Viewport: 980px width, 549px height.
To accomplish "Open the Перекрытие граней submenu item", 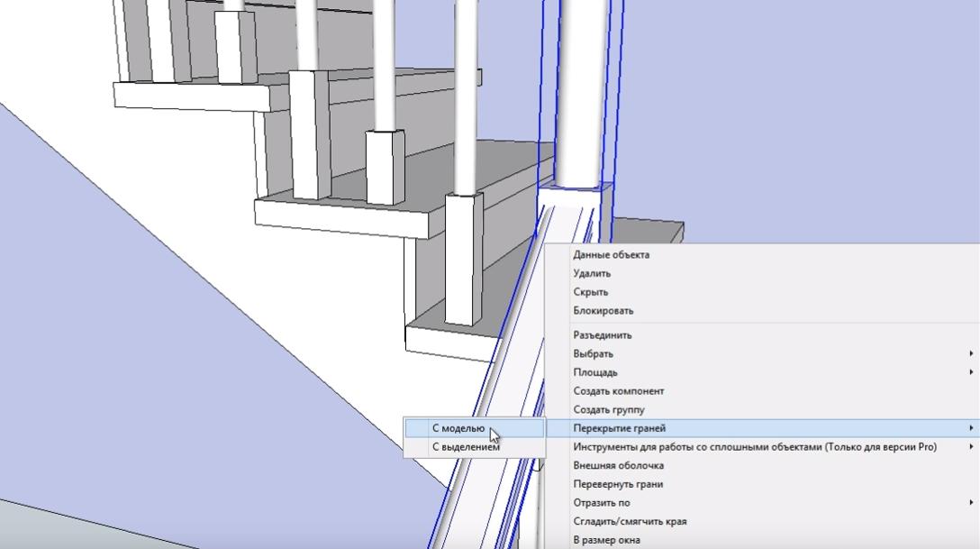I will click(x=620, y=428).
